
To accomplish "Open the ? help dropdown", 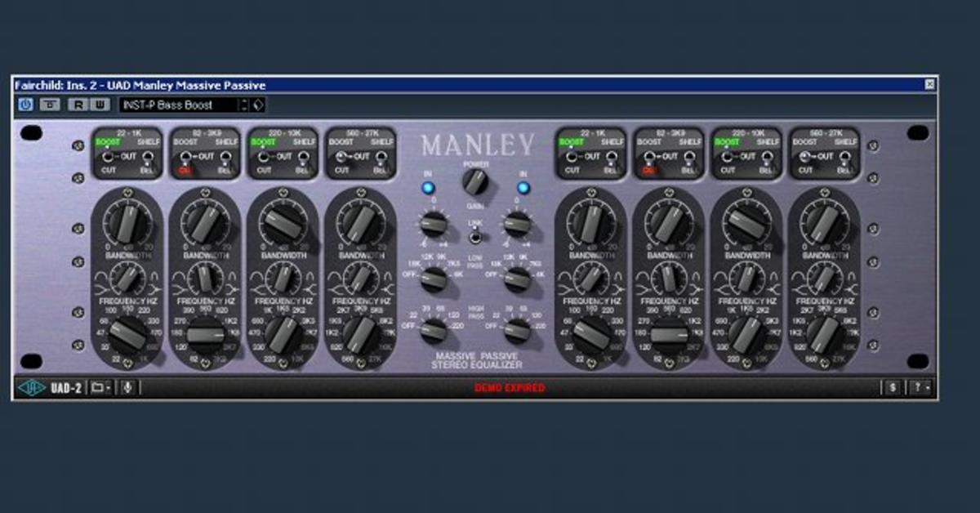I will [x=920, y=387].
